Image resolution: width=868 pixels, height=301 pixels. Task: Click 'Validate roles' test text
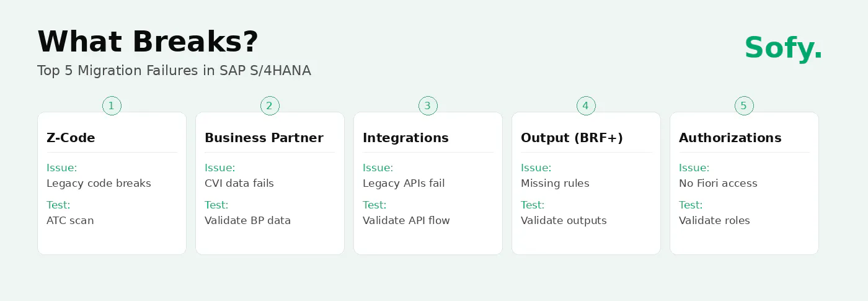pos(714,220)
